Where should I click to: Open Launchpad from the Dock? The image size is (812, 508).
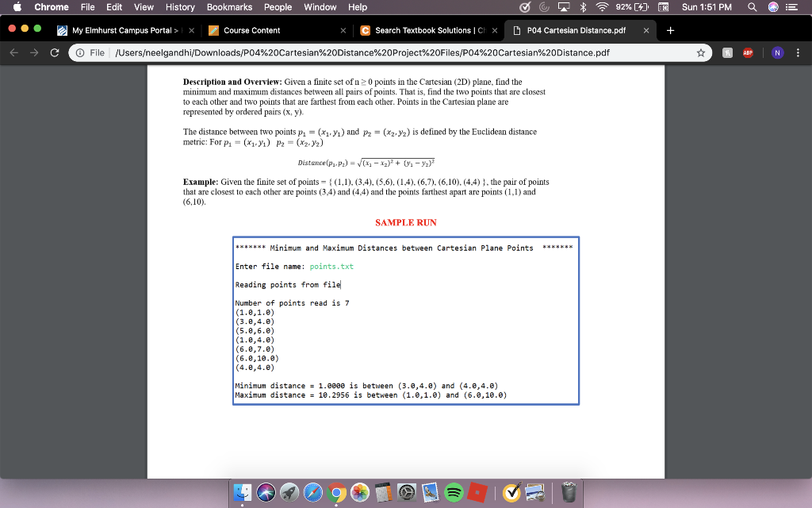[x=289, y=492]
